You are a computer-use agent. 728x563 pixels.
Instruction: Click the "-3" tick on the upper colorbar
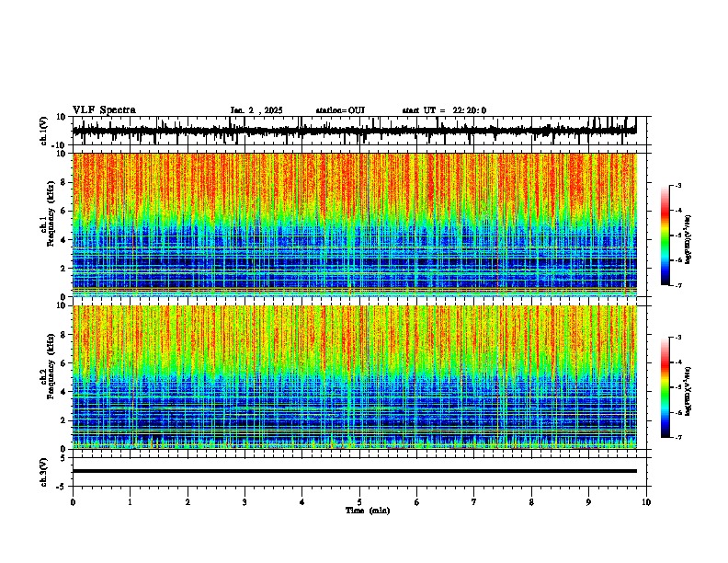click(x=677, y=186)
